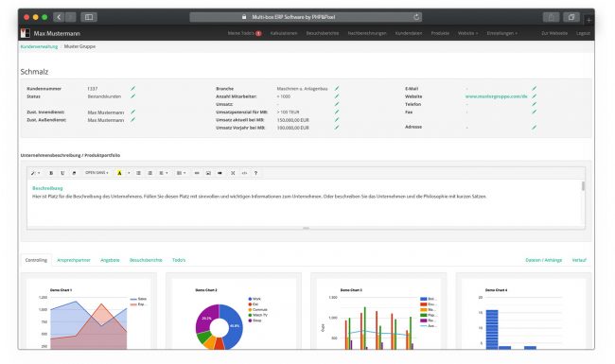The image size is (615, 364).
Task: Open the Dateien / Anhänge tab
Action: 544,260
